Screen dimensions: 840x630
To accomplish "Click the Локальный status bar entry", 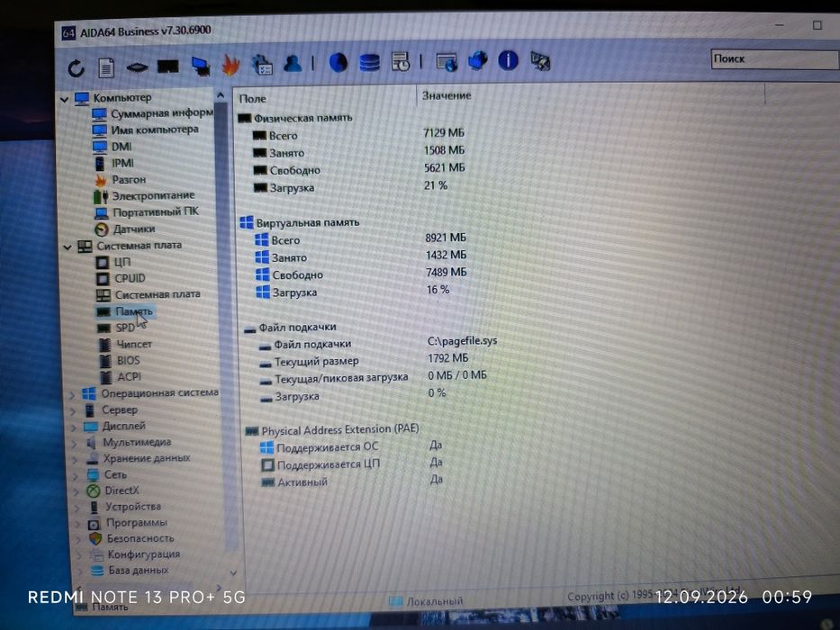I will tap(434, 601).
